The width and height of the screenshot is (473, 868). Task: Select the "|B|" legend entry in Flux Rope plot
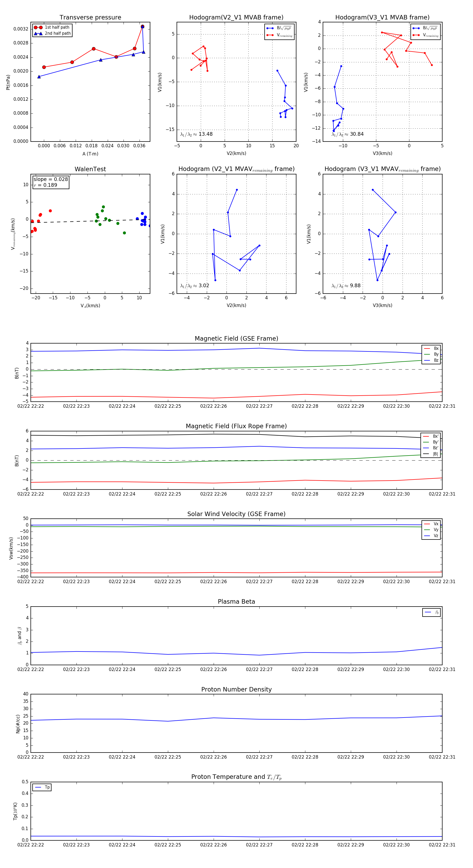(431, 454)
